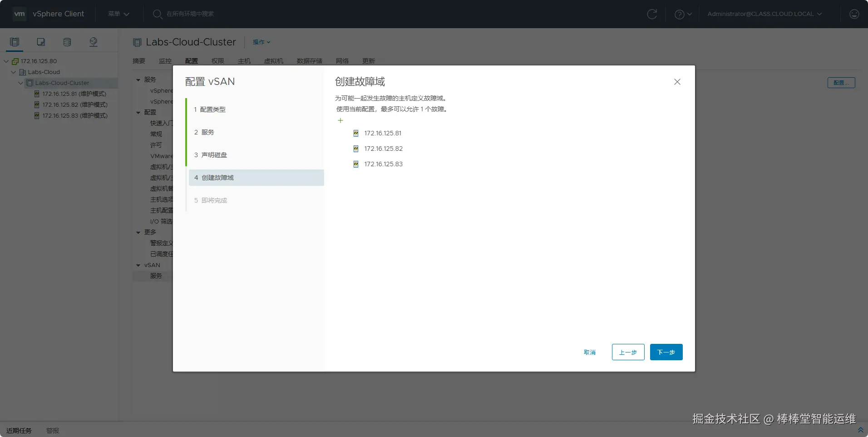Select 服务 under vSAN in the sidebar
This screenshot has width=868, height=437.
tap(156, 276)
